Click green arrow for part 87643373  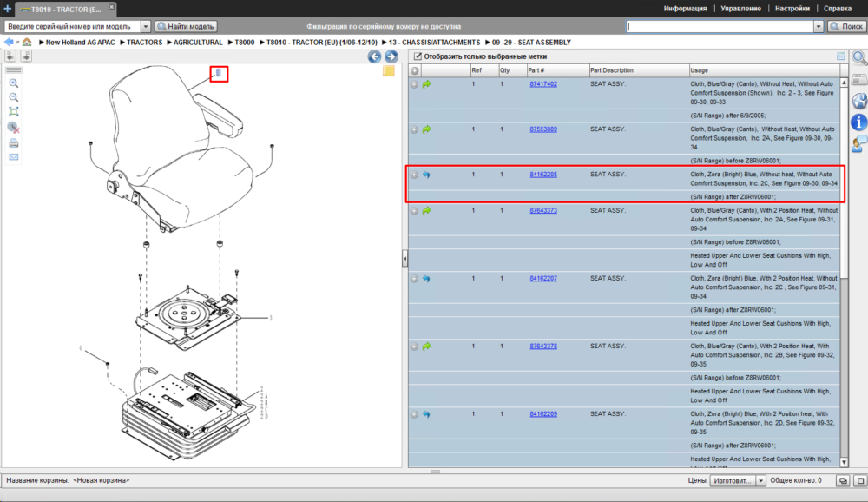click(427, 210)
